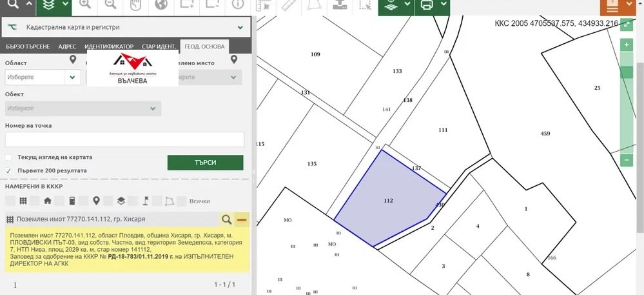Click the info identify tool
This screenshot has width=644, height=295.
237,5
